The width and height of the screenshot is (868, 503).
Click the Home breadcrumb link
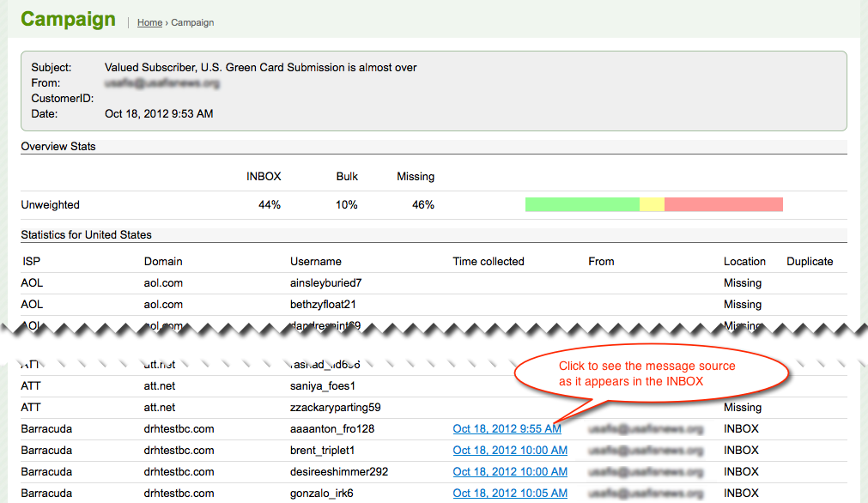point(149,22)
